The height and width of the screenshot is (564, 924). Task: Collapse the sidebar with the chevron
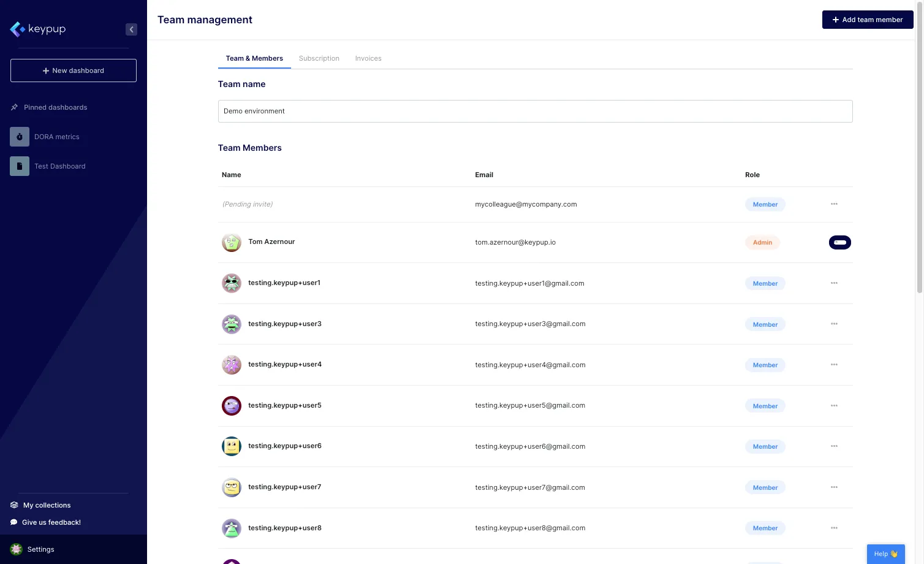tap(131, 29)
